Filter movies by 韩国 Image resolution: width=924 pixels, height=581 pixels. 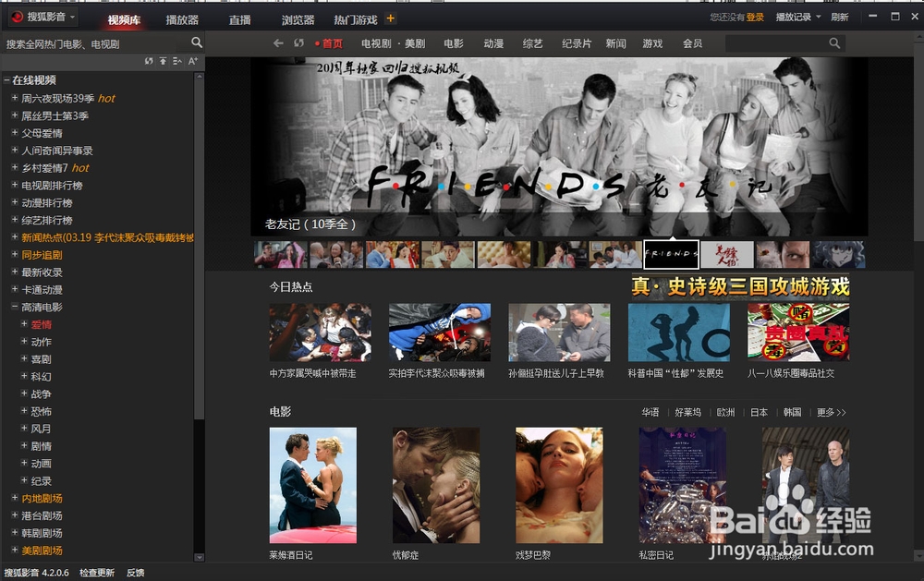[793, 413]
